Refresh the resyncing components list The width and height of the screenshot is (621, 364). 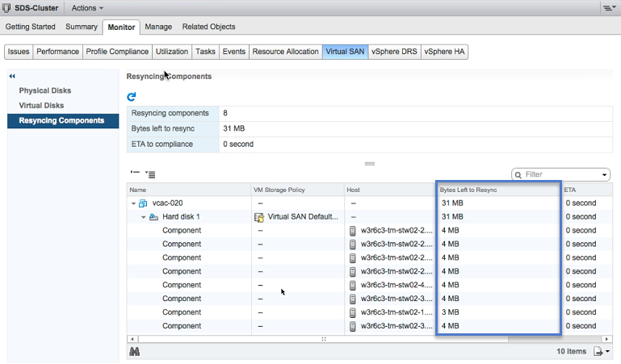point(132,97)
